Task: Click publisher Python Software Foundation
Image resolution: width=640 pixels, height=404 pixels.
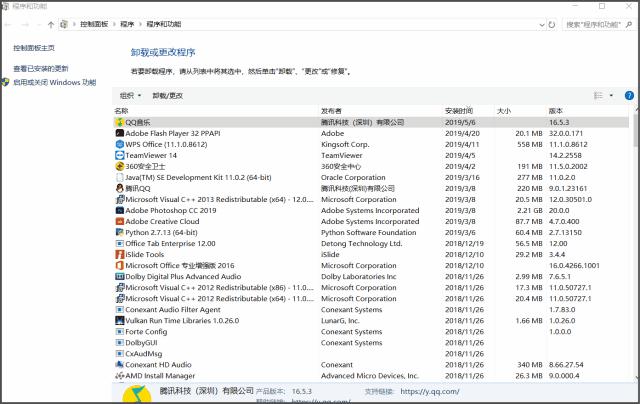Action: (x=369, y=232)
